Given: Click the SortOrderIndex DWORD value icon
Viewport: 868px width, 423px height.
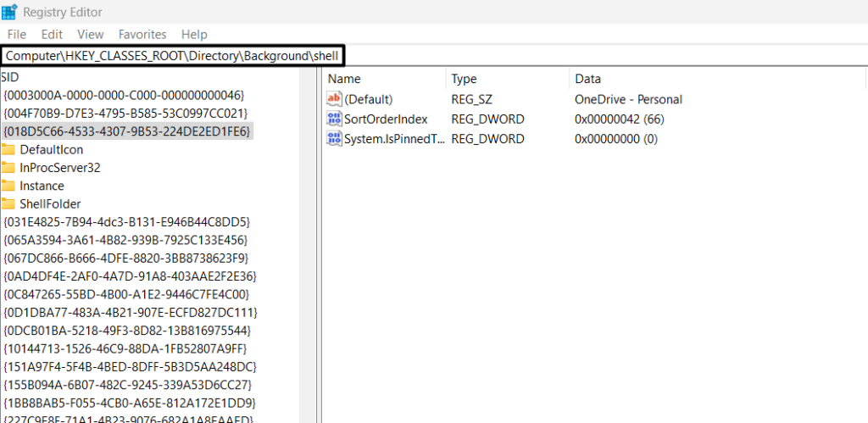Looking at the screenshot, I should point(334,119).
